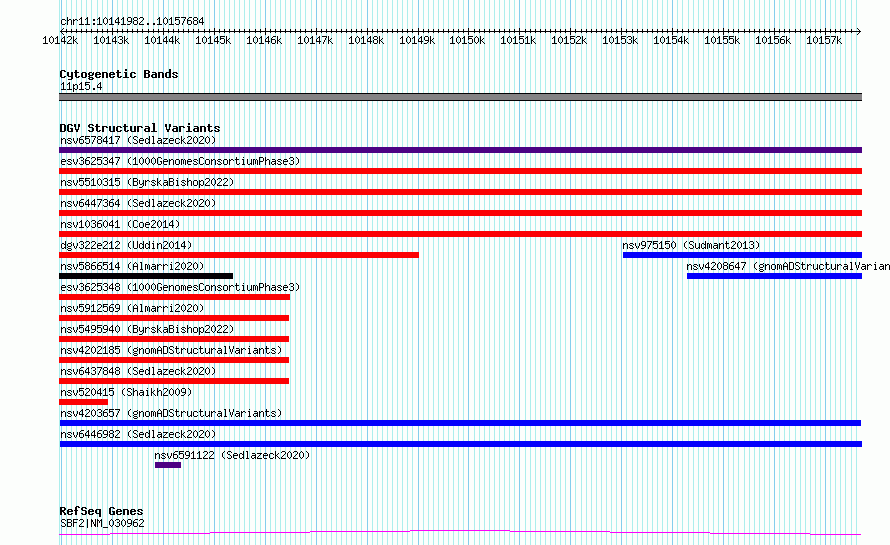Open the nsv4208647 gnomAD variant label

point(788,266)
